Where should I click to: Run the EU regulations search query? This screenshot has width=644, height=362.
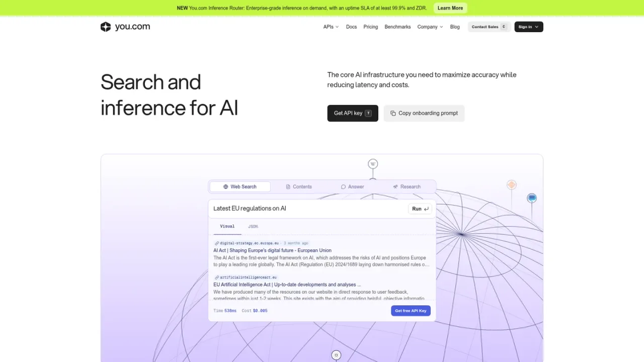point(420,209)
